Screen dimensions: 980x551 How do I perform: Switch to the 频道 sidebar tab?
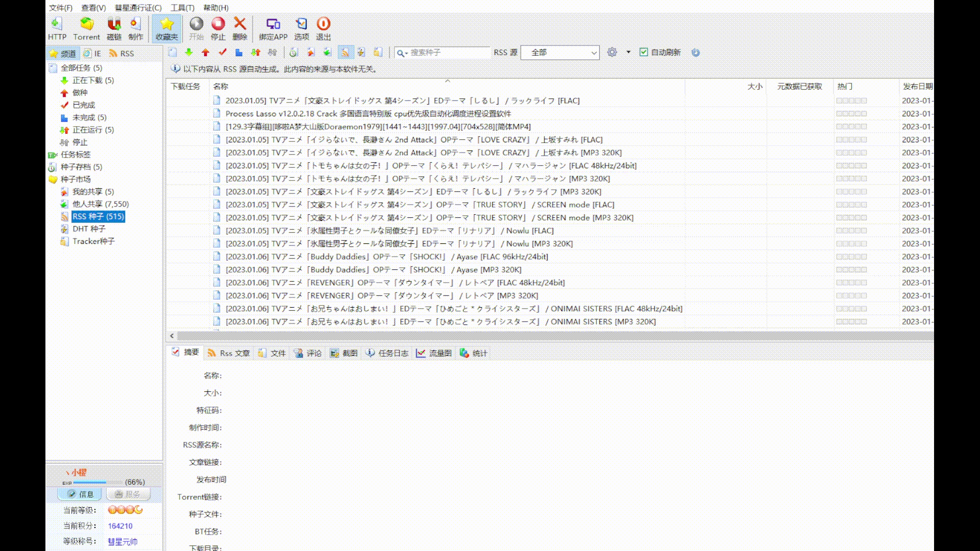click(63, 54)
